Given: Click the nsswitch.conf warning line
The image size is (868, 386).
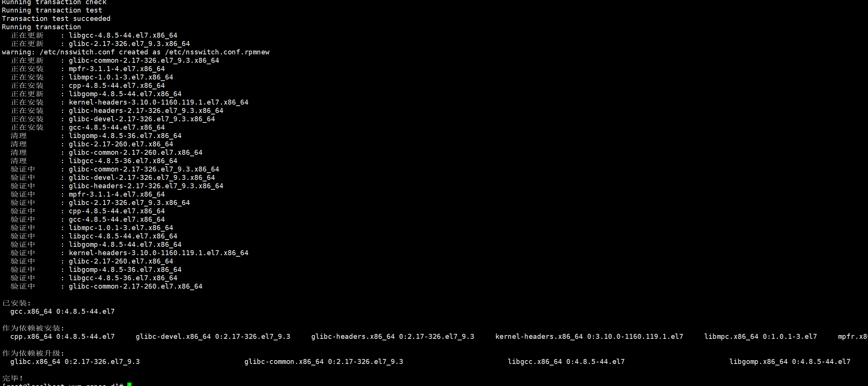Looking at the screenshot, I should (x=136, y=52).
